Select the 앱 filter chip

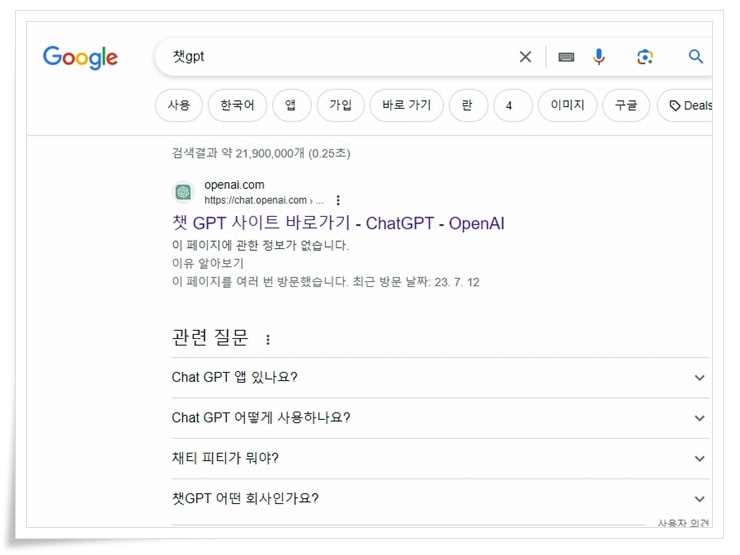[291, 105]
